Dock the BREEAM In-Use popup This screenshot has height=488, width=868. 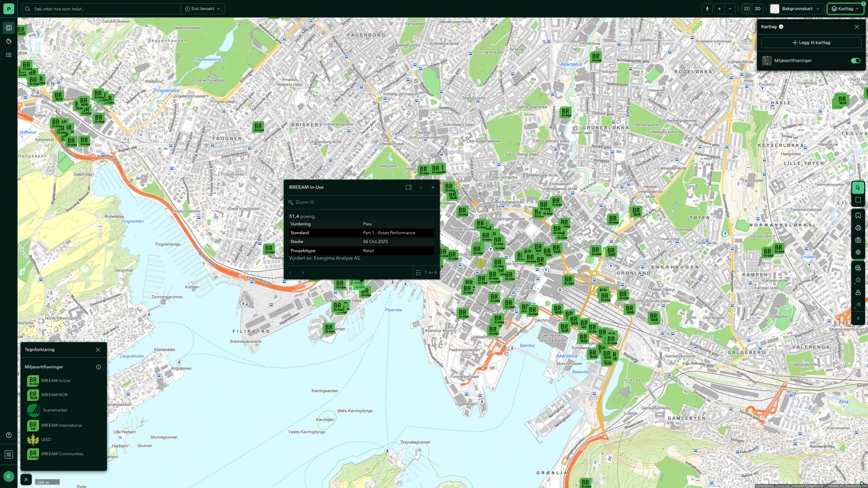[x=409, y=187]
